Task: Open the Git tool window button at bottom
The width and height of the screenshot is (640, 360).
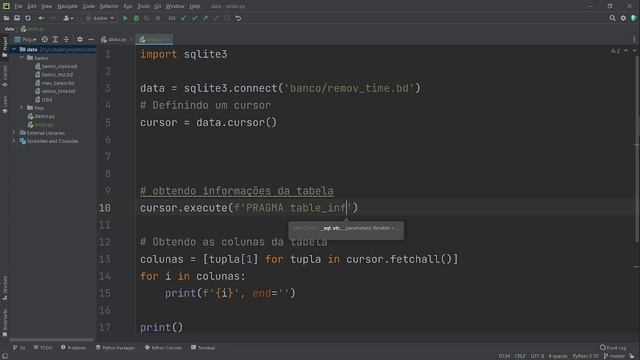Action: click(x=19, y=348)
